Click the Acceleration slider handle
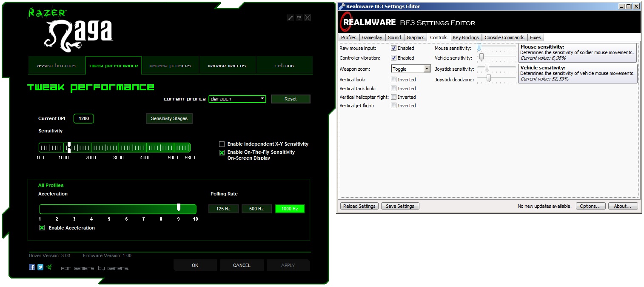This screenshot has width=644, height=287. [x=179, y=207]
